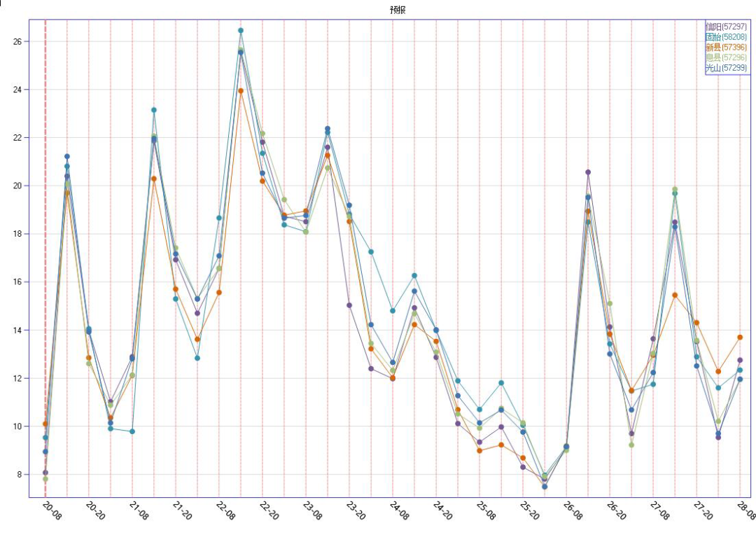Click the 息县(57296) legend label
756x535 pixels.
(726, 57)
